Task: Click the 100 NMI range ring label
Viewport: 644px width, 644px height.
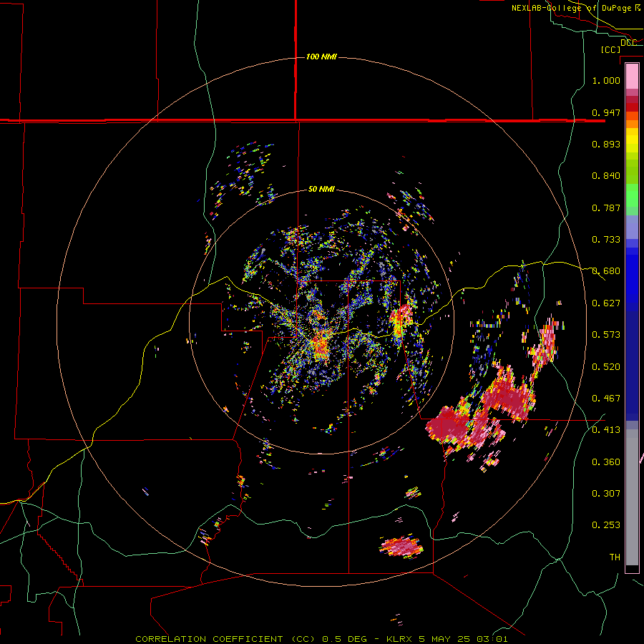Action: pyautogui.click(x=321, y=57)
